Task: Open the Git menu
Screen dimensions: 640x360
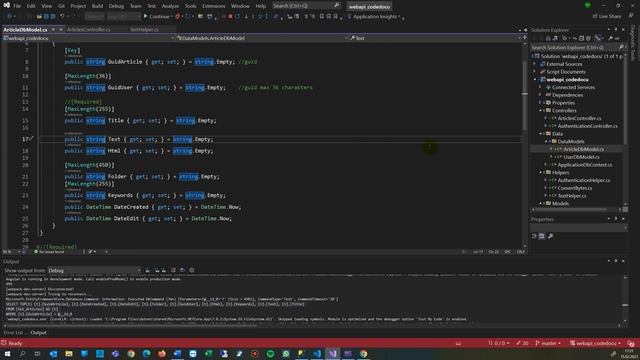Action: pyautogui.click(x=61, y=6)
